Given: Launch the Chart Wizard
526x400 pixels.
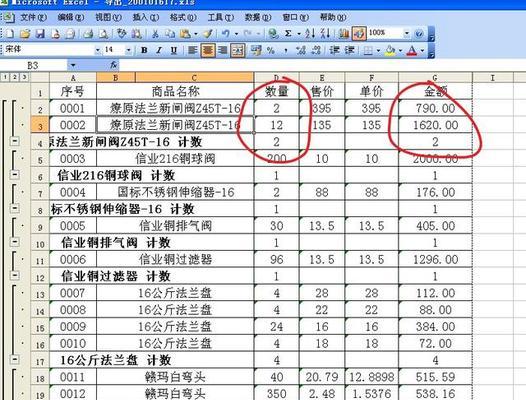Looking at the screenshot, I should click(x=344, y=34).
